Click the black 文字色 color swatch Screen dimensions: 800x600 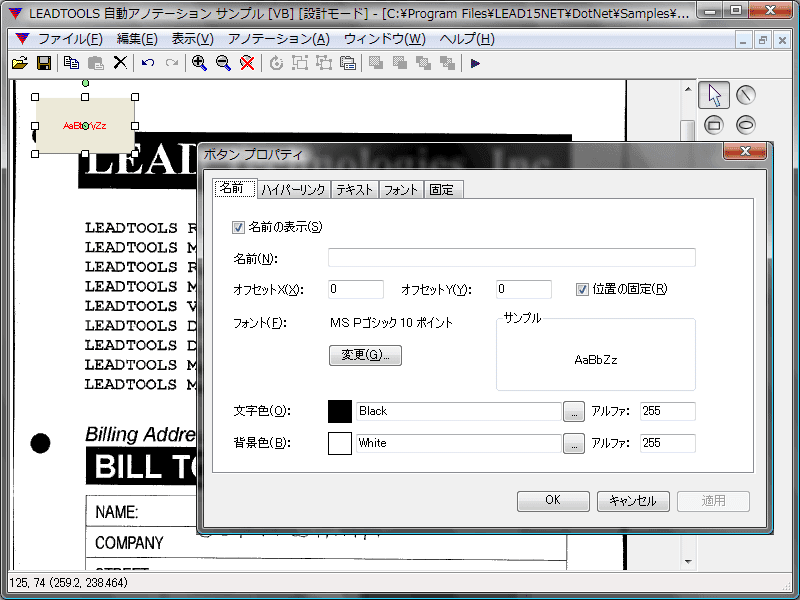pyautogui.click(x=340, y=411)
